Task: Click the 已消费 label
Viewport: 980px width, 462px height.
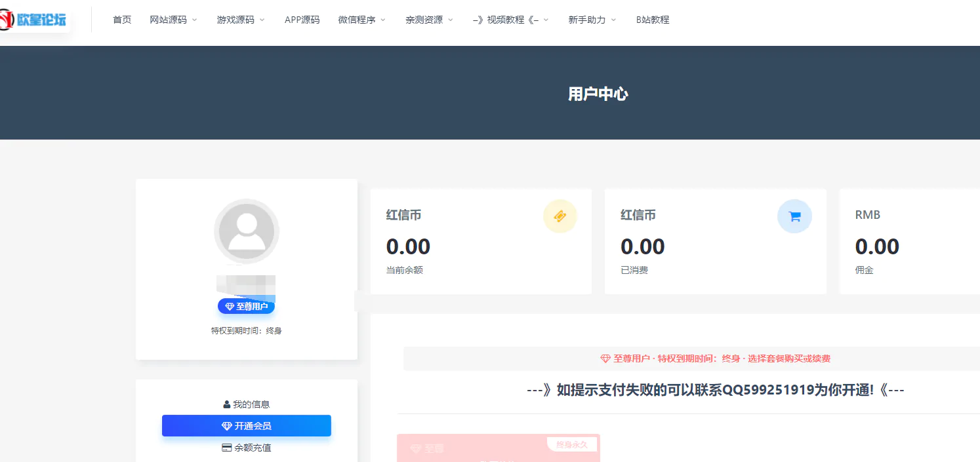Action: pyautogui.click(x=634, y=270)
